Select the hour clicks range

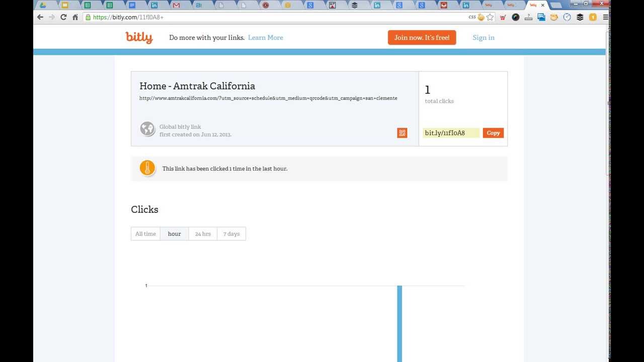click(x=175, y=234)
